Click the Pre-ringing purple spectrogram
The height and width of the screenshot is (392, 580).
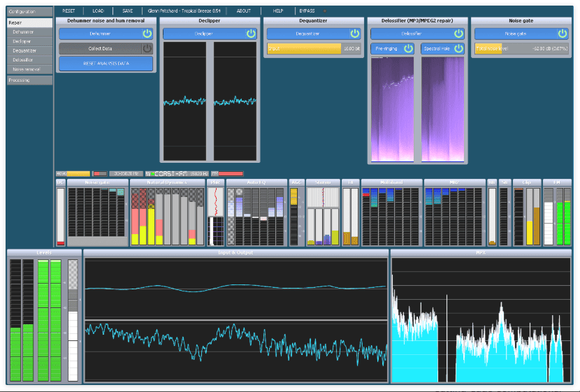[393, 109]
